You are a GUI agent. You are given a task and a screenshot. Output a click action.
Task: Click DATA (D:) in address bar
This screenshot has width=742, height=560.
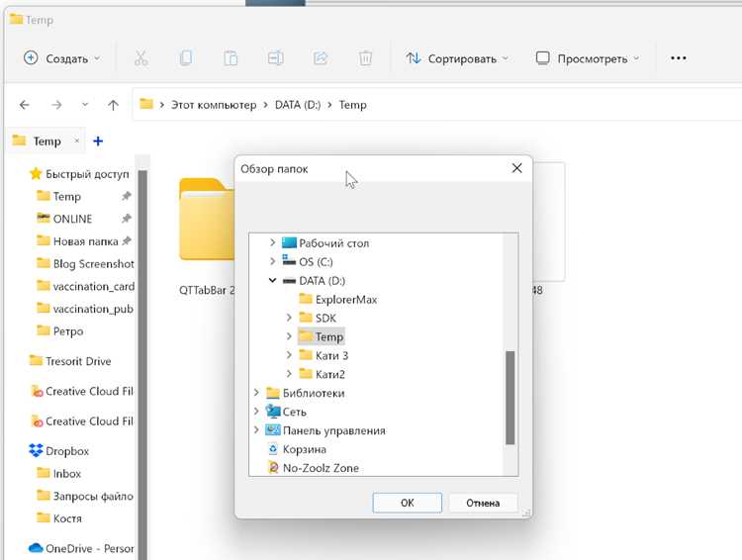[x=298, y=105]
